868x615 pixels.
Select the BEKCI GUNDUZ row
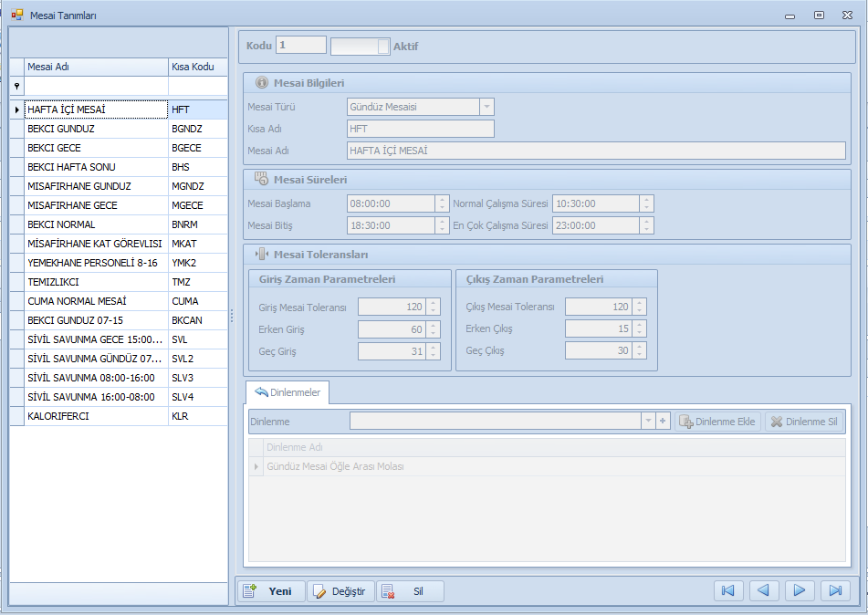pos(119,129)
